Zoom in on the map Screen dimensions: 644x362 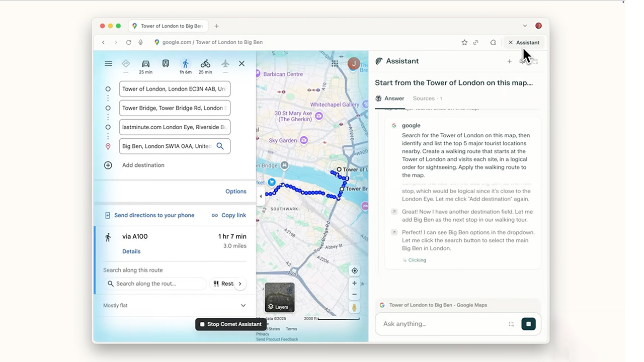point(355,283)
